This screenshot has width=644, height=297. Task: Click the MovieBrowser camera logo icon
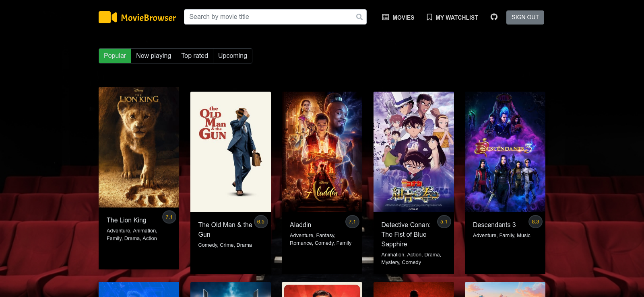point(107,17)
